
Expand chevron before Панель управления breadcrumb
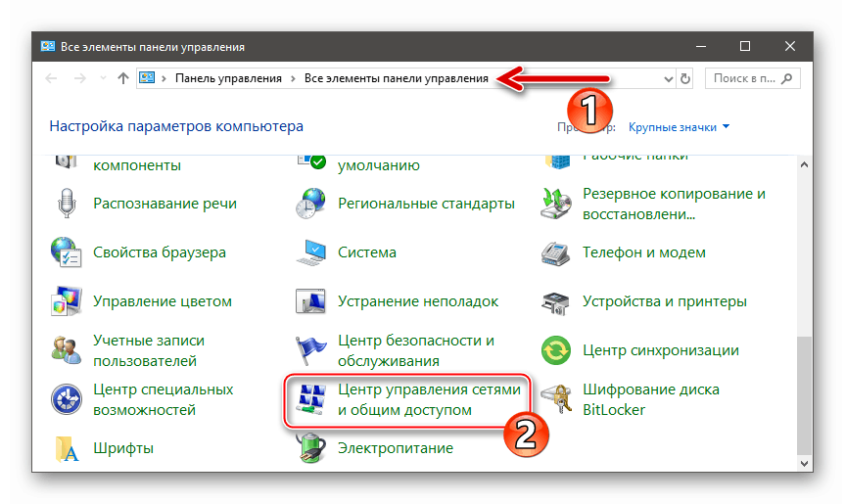(x=164, y=78)
